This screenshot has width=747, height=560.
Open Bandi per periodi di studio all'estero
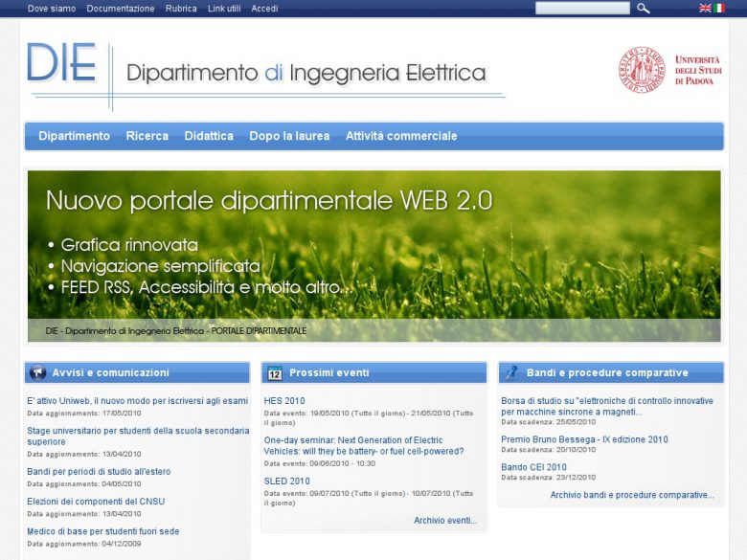(x=99, y=471)
